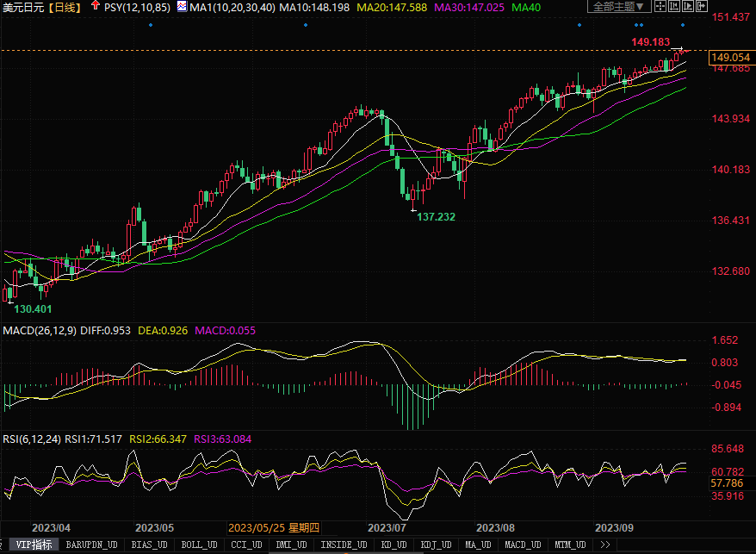The height and width of the screenshot is (554, 756).
Task: Click the RSI2:66.347 value
Action: tap(158, 439)
